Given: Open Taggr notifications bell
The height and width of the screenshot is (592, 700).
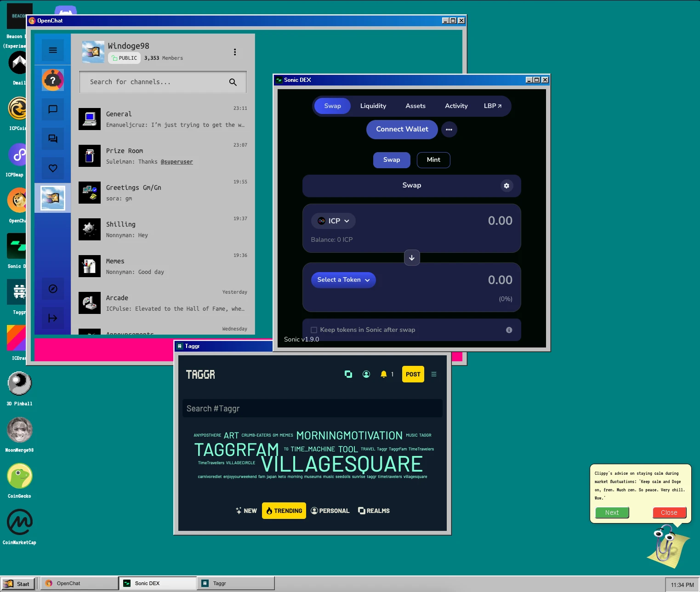Looking at the screenshot, I should [x=384, y=374].
